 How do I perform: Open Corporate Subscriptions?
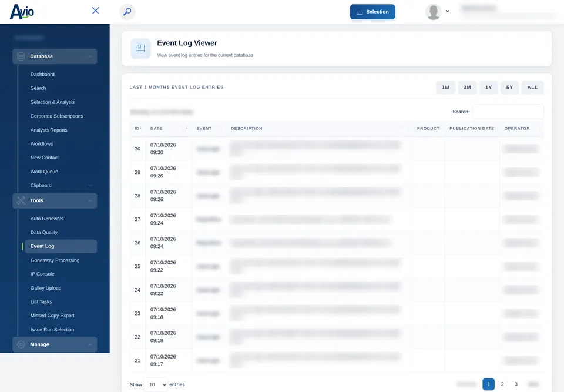(57, 116)
